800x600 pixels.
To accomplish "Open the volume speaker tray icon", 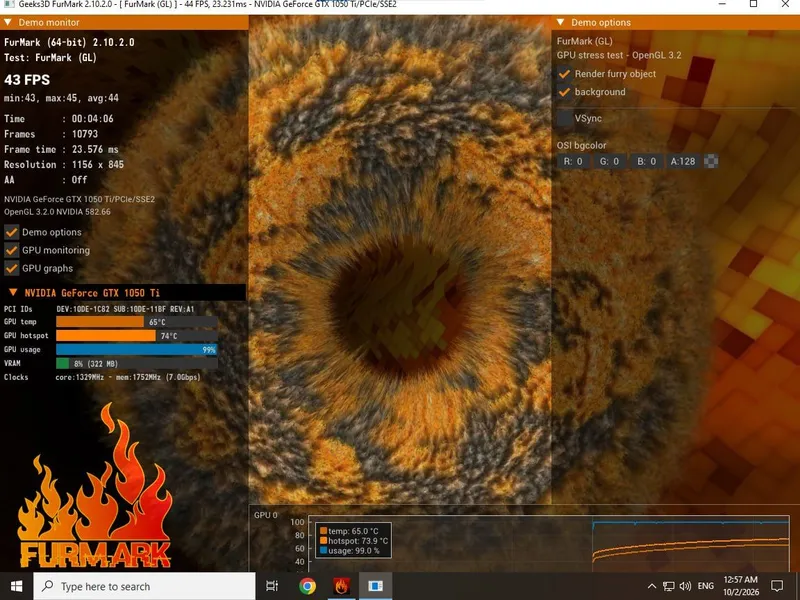I will [685, 586].
